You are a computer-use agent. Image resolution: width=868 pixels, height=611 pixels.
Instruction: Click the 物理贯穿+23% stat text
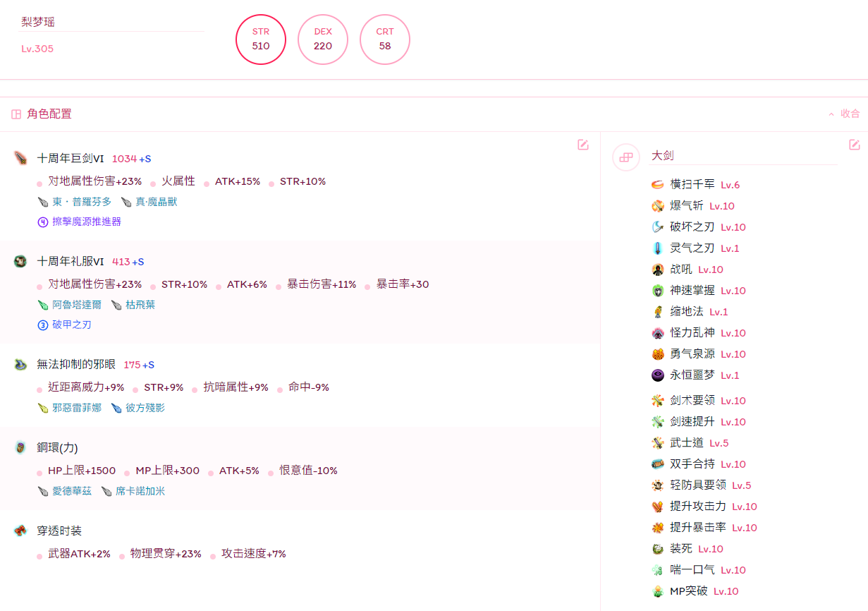click(166, 554)
